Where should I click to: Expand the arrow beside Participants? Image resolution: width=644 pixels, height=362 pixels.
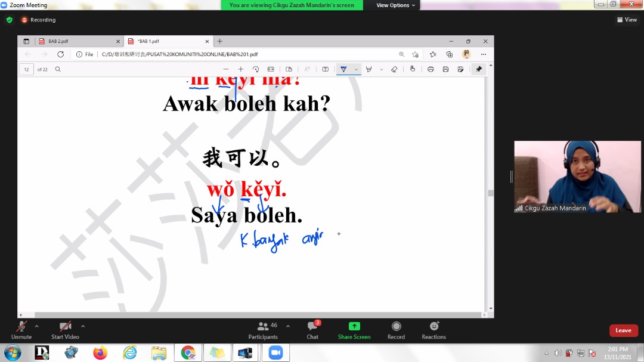point(288,326)
